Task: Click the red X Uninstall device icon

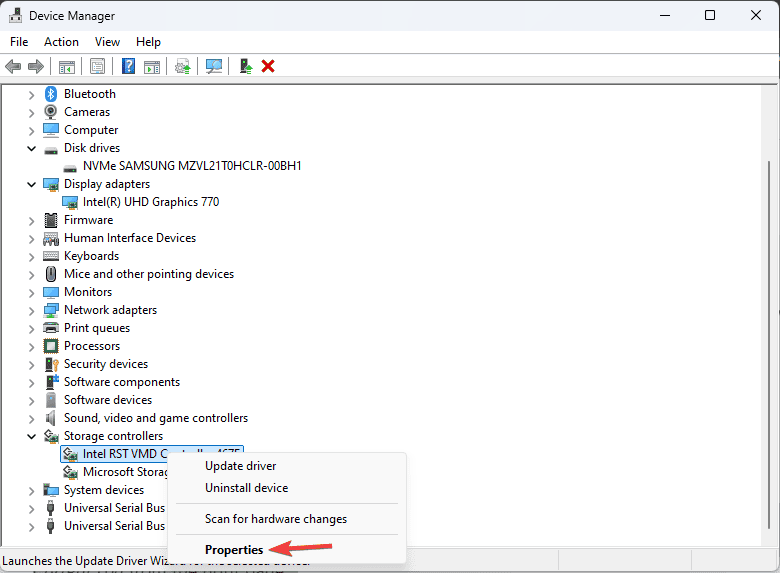Action: tap(268, 66)
